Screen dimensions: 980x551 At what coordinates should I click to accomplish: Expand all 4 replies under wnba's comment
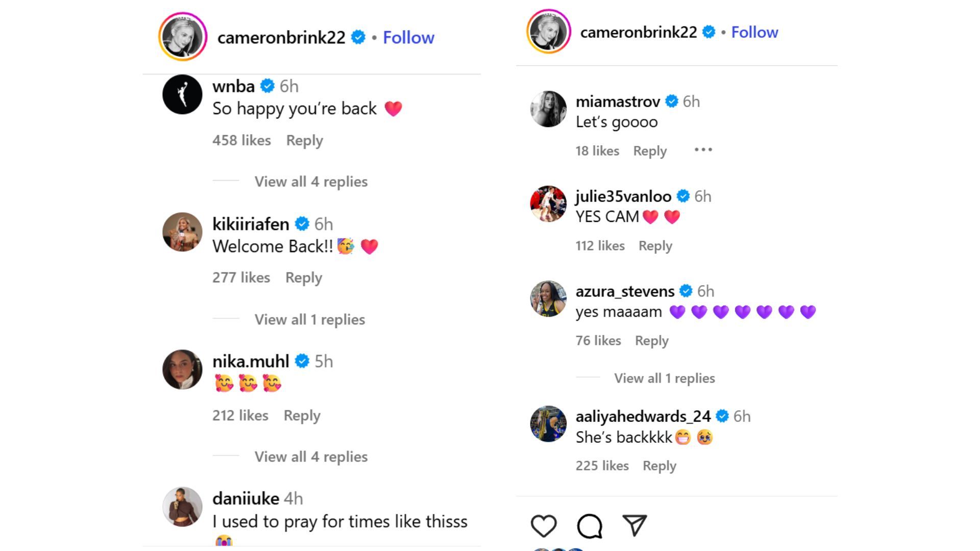[x=310, y=182]
